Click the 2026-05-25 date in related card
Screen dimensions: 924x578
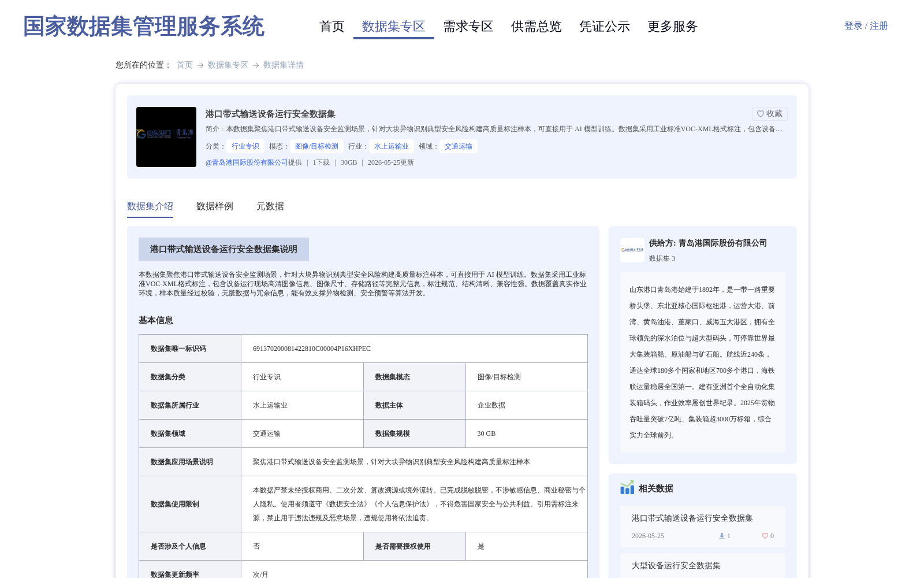[x=648, y=536]
